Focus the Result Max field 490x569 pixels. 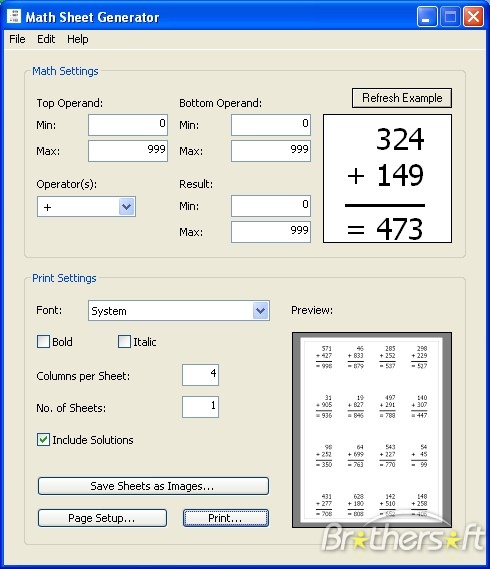point(271,232)
